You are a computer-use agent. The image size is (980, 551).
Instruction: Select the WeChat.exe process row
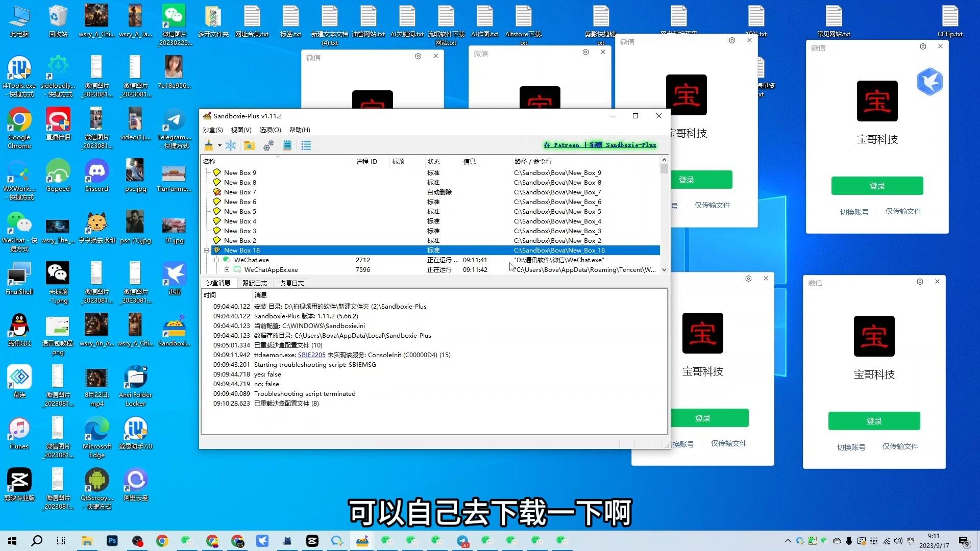[x=431, y=260]
